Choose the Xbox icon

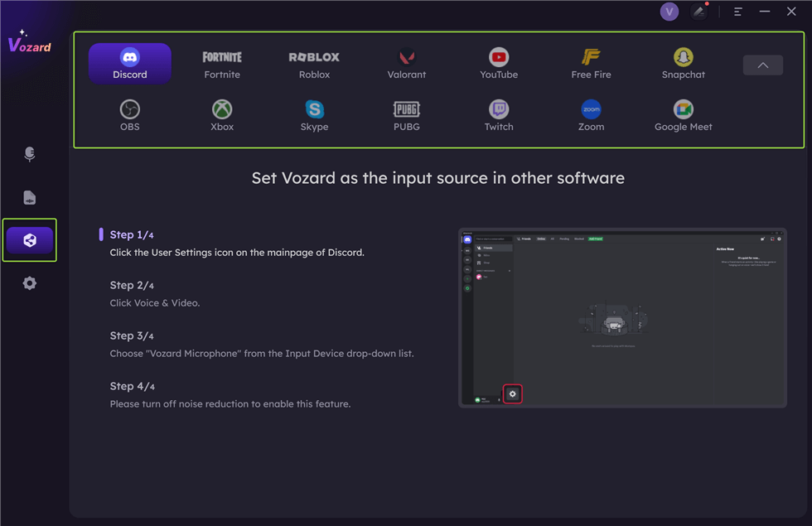coord(222,116)
